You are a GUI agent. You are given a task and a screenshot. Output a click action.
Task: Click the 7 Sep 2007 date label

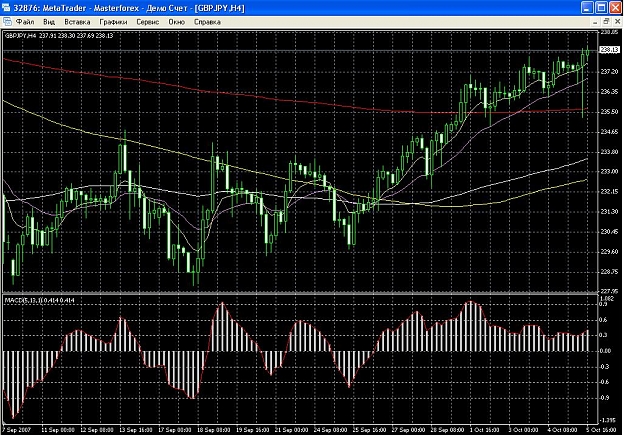[14, 430]
